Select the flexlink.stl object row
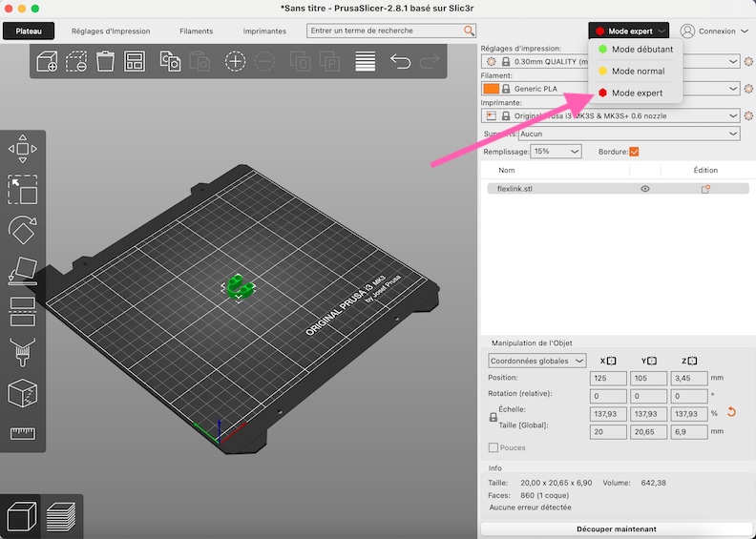This screenshot has width=756, height=539. 618,189
